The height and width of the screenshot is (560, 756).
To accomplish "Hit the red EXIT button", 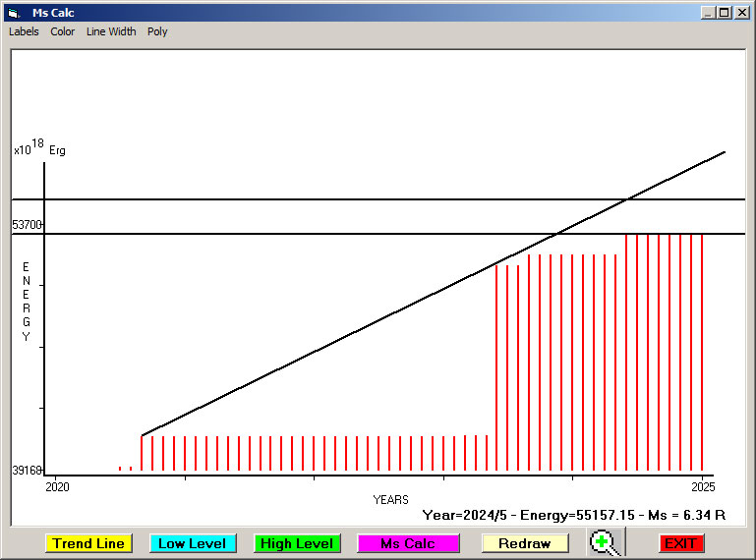I will coord(680,543).
